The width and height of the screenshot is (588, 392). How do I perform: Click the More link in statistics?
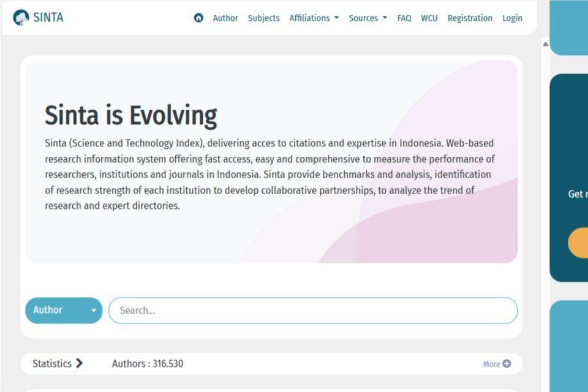point(491,364)
